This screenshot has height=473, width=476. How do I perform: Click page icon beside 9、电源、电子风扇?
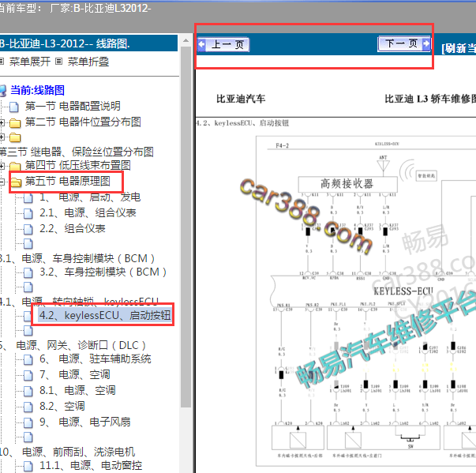pos(28,423)
